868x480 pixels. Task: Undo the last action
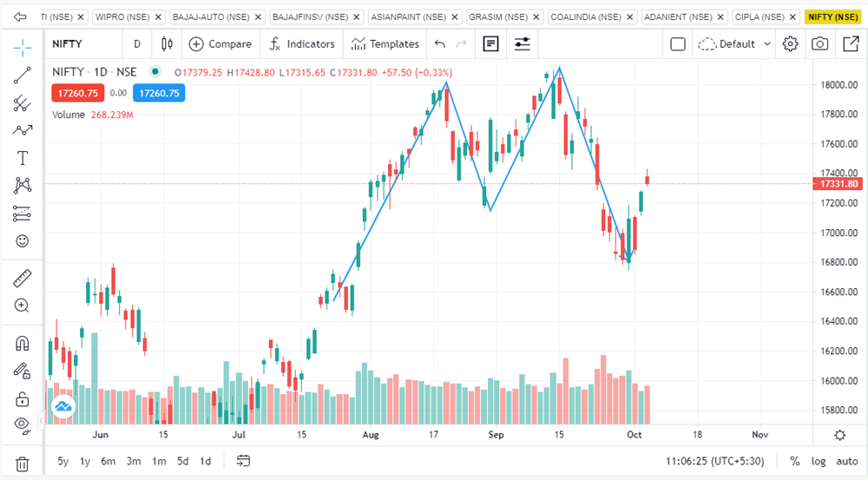(x=440, y=43)
